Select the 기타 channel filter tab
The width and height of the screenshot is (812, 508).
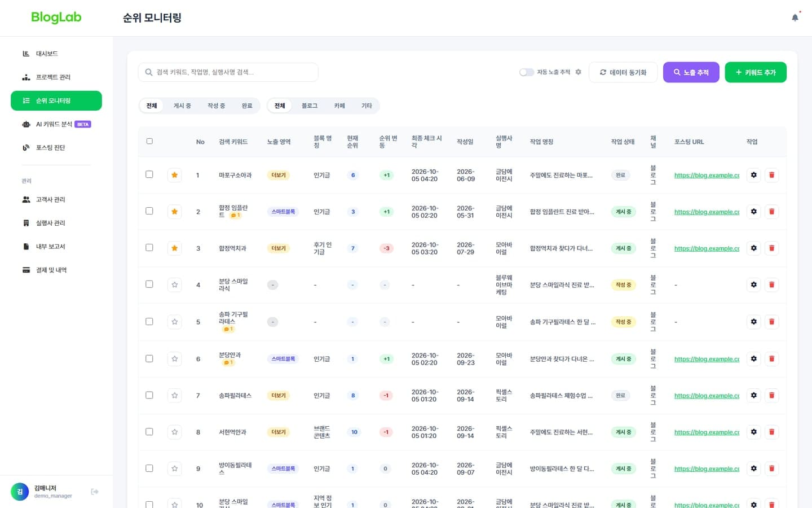pyautogui.click(x=367, y=106)
